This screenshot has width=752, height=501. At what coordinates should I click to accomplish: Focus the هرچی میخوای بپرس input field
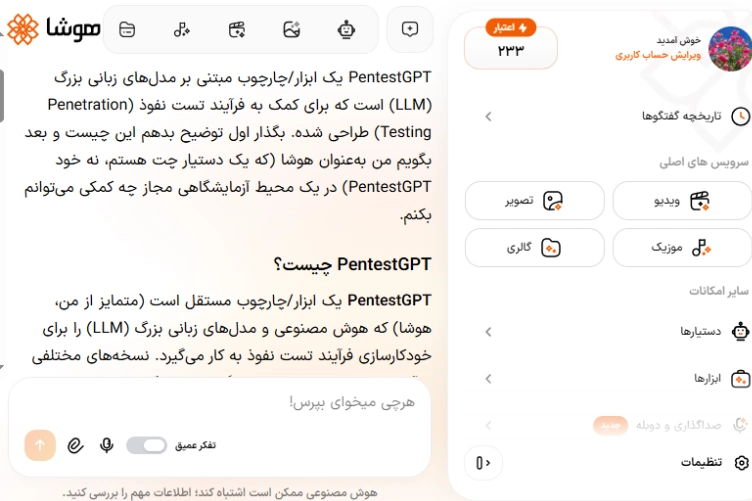pos(219,403)
